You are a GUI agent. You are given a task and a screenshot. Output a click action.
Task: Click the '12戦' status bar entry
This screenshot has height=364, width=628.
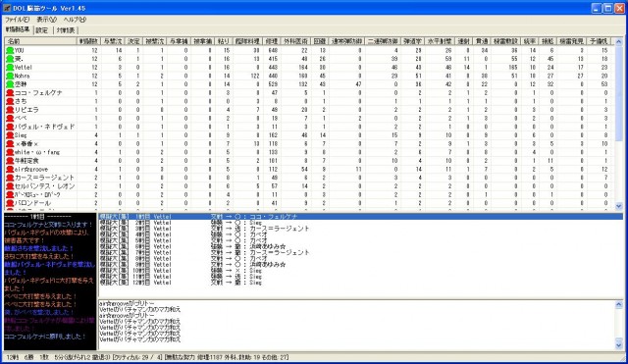[x=13, y=357]
